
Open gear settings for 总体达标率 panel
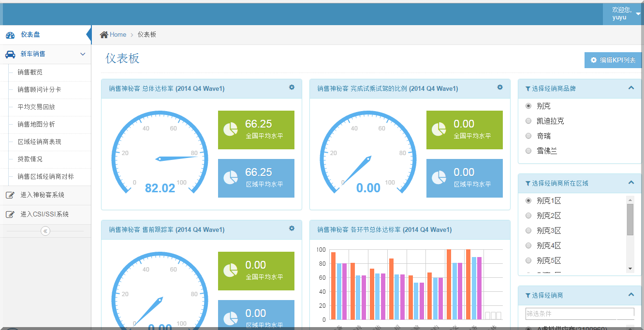pyautogui.click(x=292, y=87)
